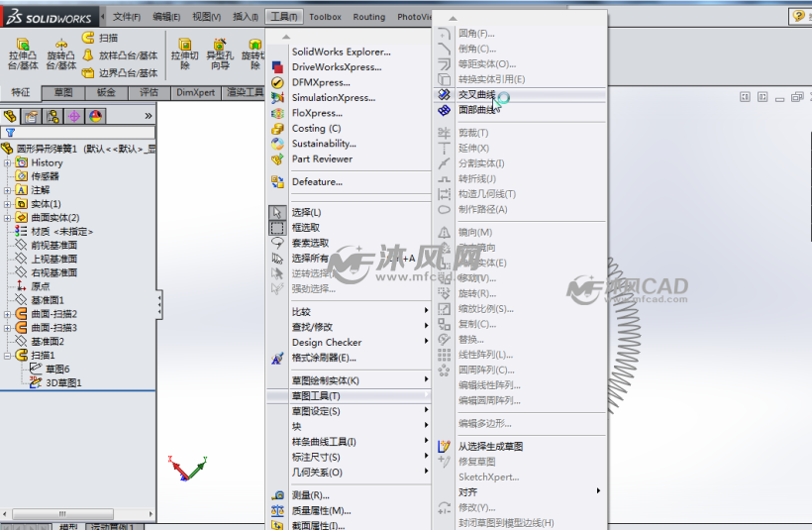Image resolution: width=812 pixels, height=530 pixels.
Task: Select 3D草图1 in the feature tree
Action: pyautogui.click(x=62, y=382)
